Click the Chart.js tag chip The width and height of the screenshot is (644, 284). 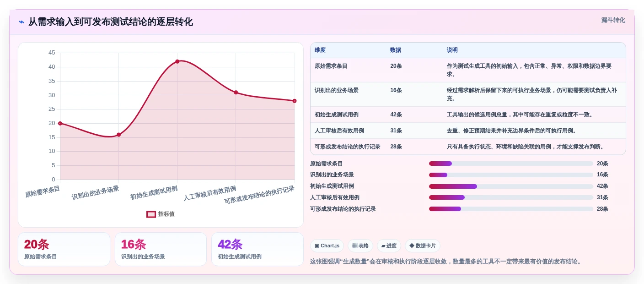327,246
